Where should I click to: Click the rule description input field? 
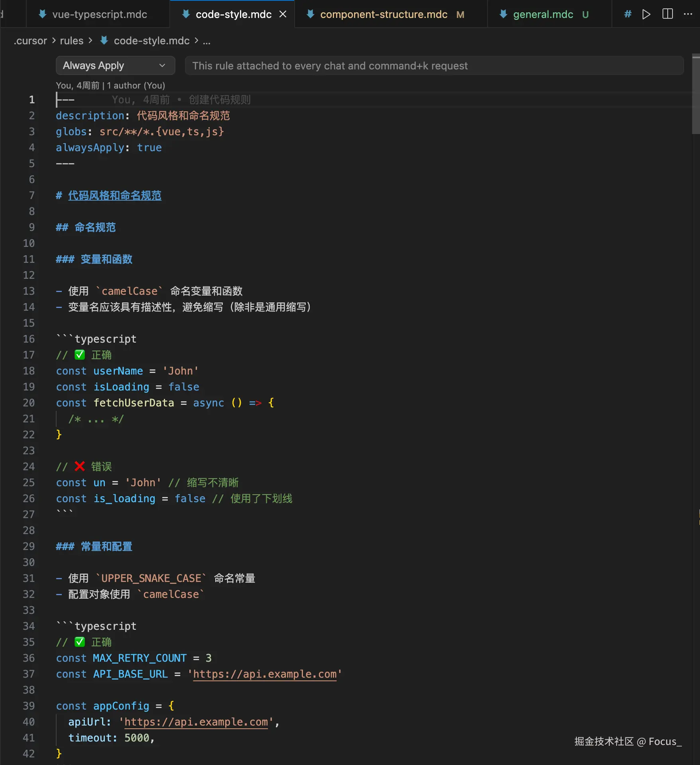click(434, 65)
